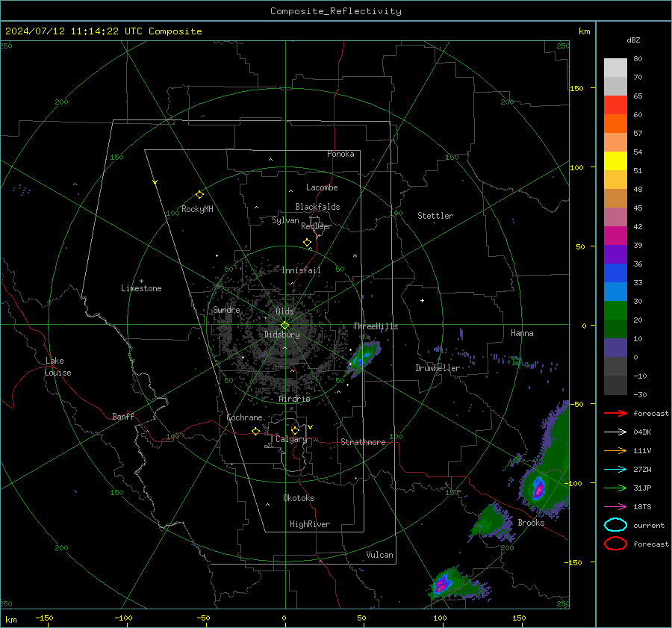Image resolution: width=672 pixels, height=628 pixels.
Task: Select the cyan 27ZW arrow icon
Action: [615, 470]
